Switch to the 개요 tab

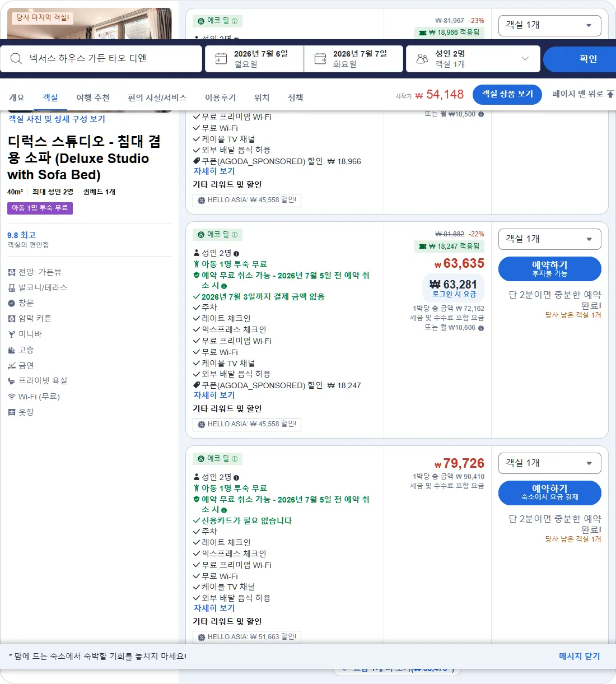point(17,97)
